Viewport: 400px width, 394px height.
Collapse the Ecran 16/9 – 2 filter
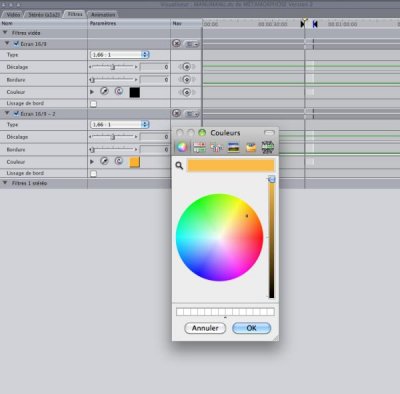(x=7, y=113)
